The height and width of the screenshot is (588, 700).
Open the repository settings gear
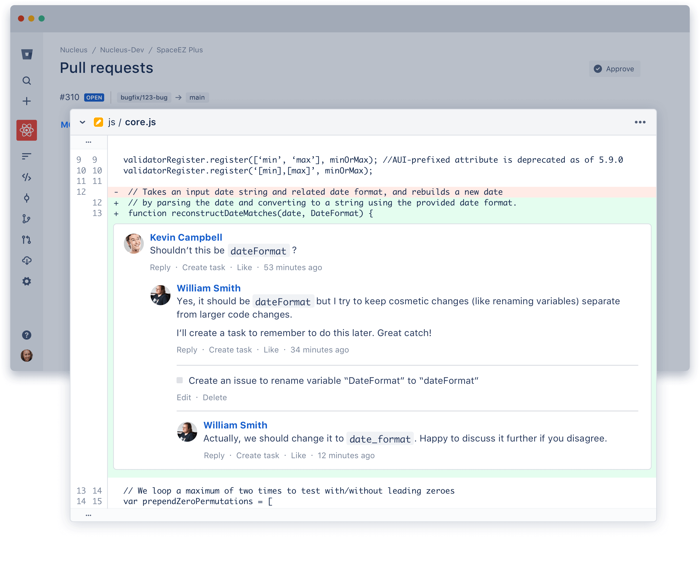point(27,282)
